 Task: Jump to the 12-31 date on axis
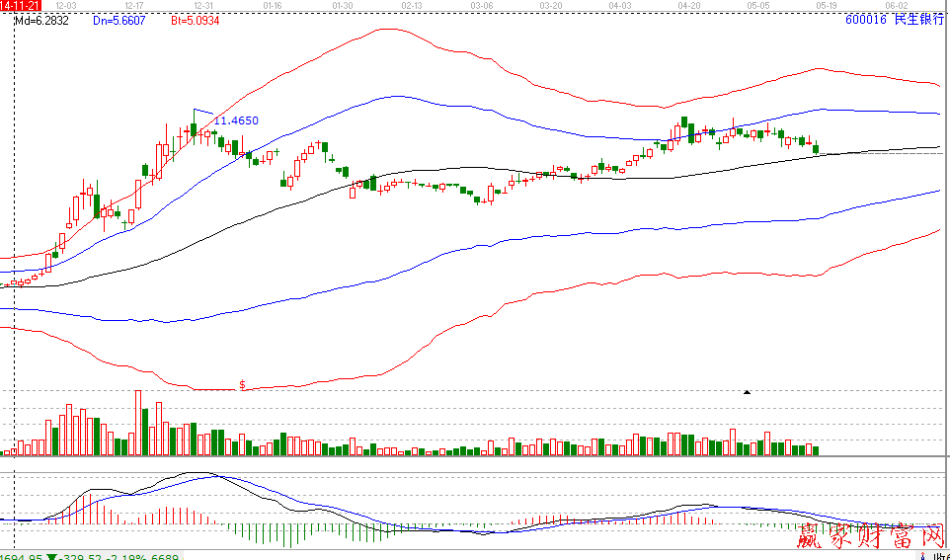[204, 6]
